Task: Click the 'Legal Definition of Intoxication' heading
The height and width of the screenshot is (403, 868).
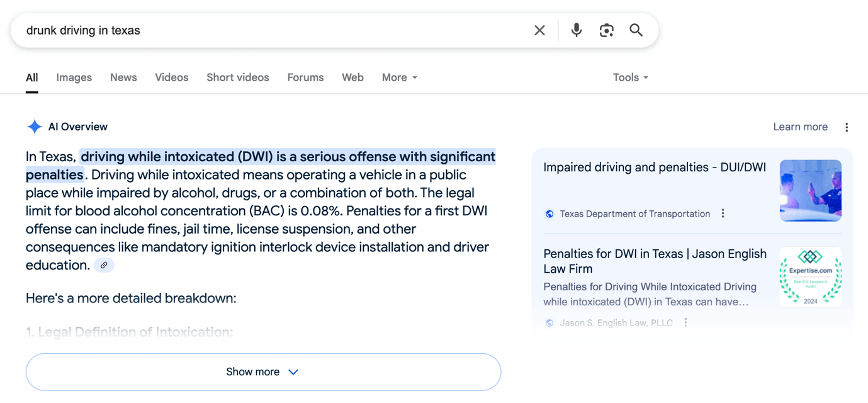Action: point(130,332)
